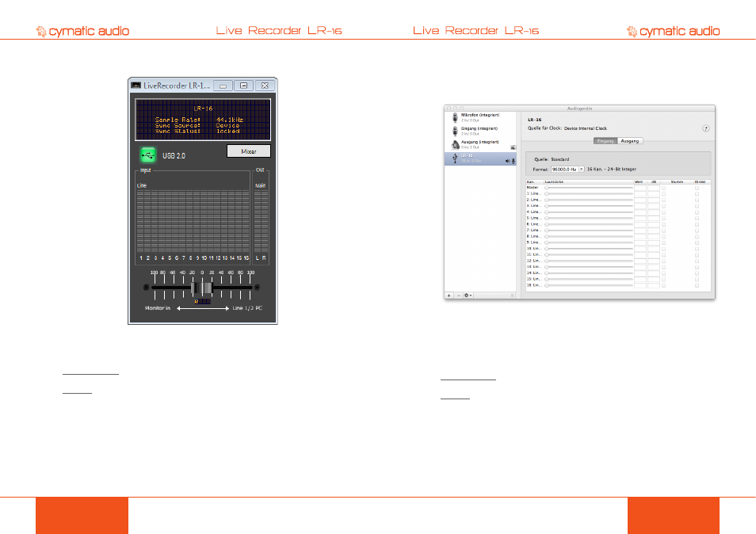Screen dimensions: 756x534
Task: Click the LiveRecorder title bar app icon
Action: coord(136,86)
